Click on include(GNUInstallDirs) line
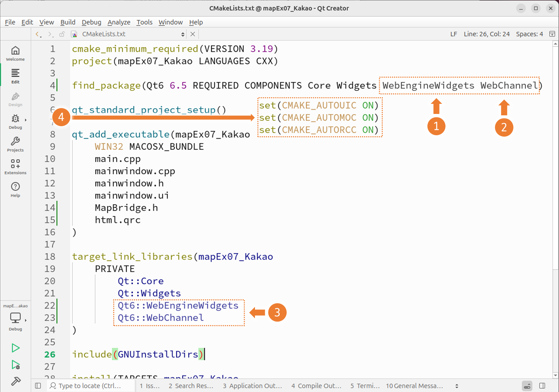 pos(138,354)
